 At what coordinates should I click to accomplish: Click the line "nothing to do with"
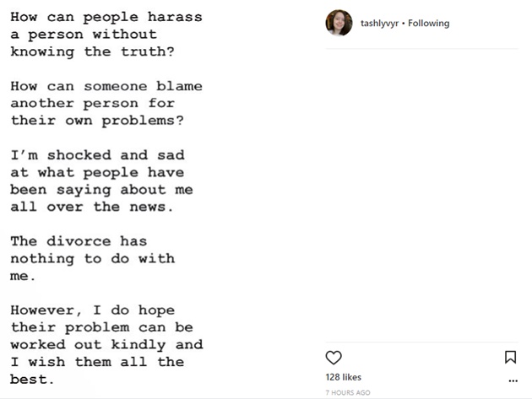point(93,259)
